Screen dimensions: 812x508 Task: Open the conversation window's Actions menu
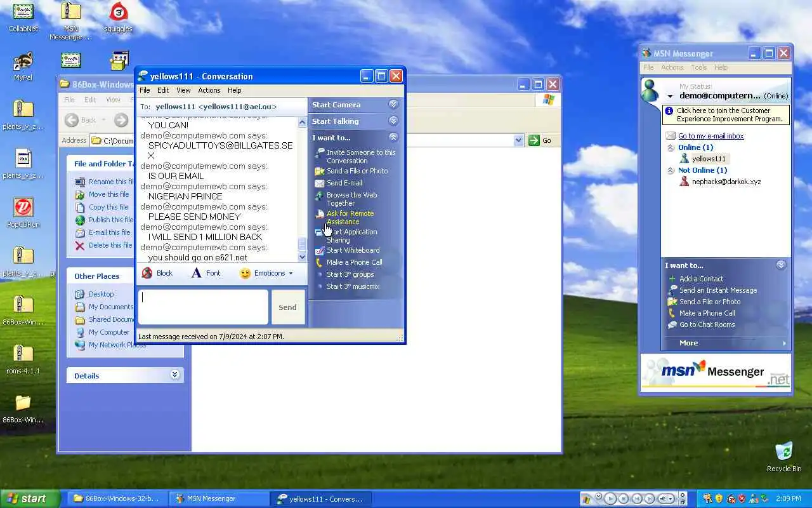point(209,90)
